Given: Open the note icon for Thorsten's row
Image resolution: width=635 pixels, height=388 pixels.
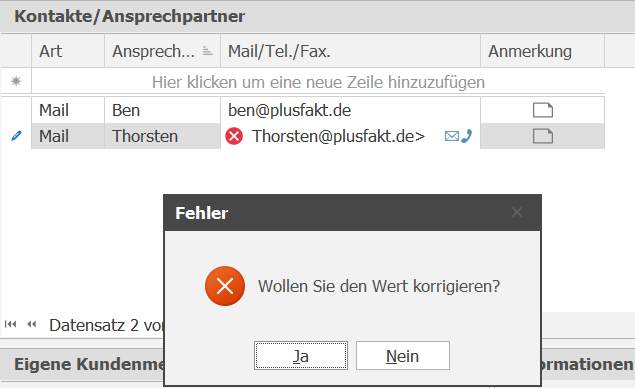Looking at the screenshot, I should (x=543, y=136).
